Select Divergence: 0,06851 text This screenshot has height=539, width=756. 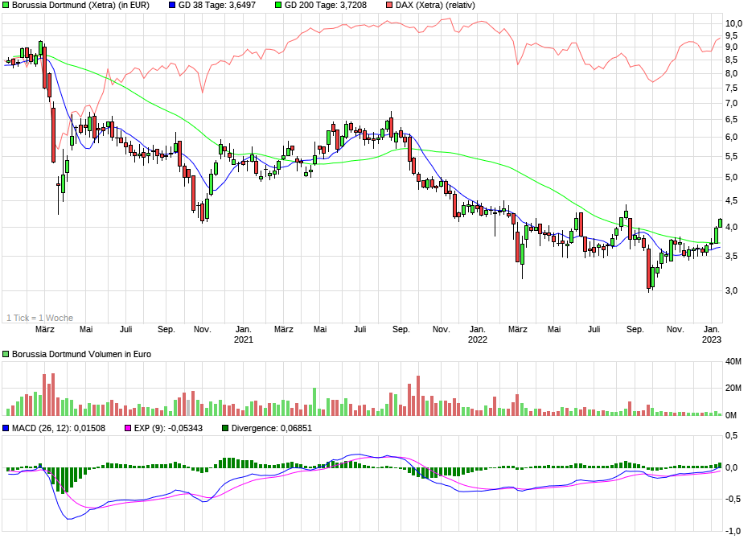pyautogui.click(x=272, y=428)
